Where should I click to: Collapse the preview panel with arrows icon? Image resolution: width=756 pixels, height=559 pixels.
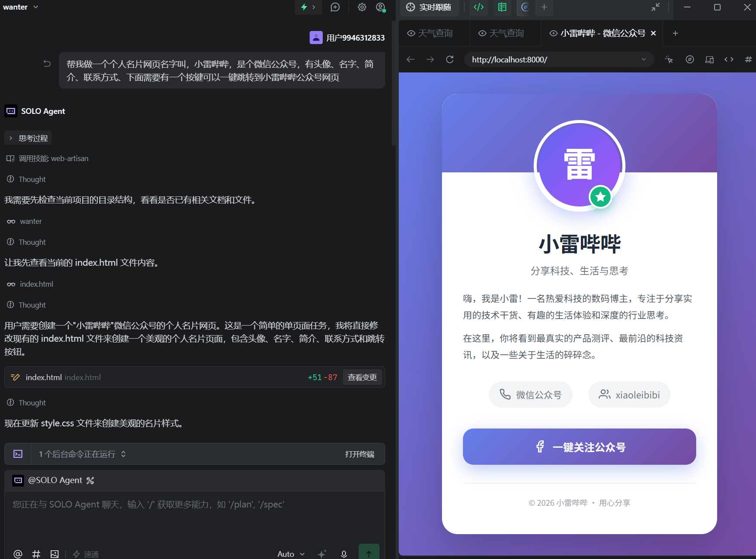tap(656, 7)
